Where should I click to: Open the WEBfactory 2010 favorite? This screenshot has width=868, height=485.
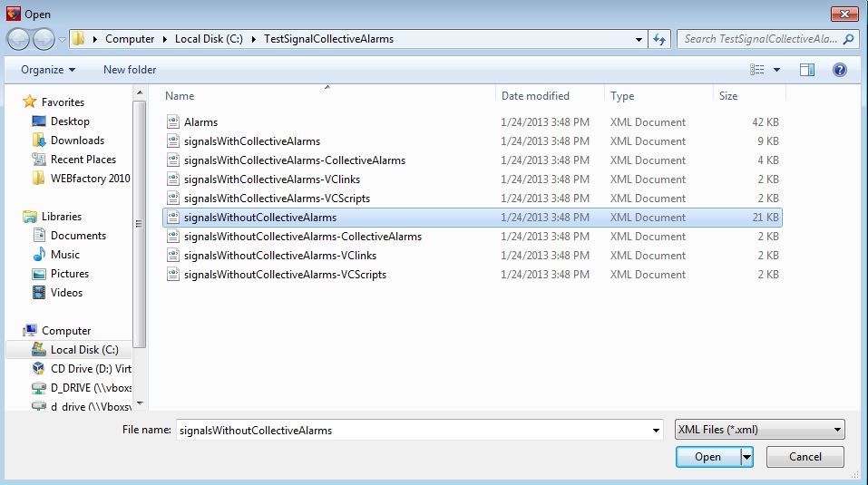click(82, 179)
